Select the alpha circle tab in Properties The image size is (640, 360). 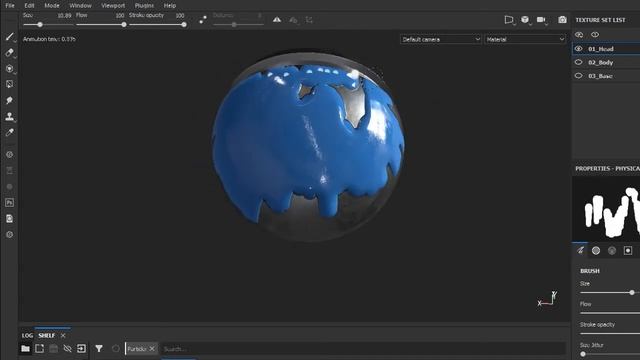596,251
